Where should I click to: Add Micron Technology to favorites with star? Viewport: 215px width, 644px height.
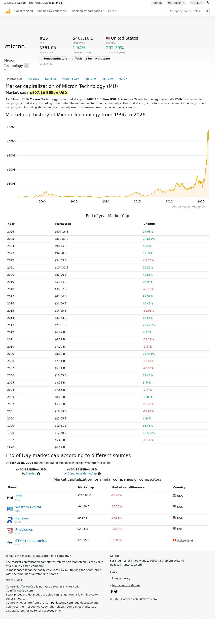26,65
